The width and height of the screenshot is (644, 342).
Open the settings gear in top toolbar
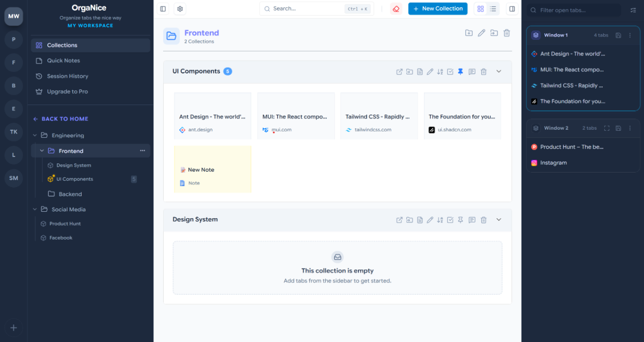coord(180,9)
